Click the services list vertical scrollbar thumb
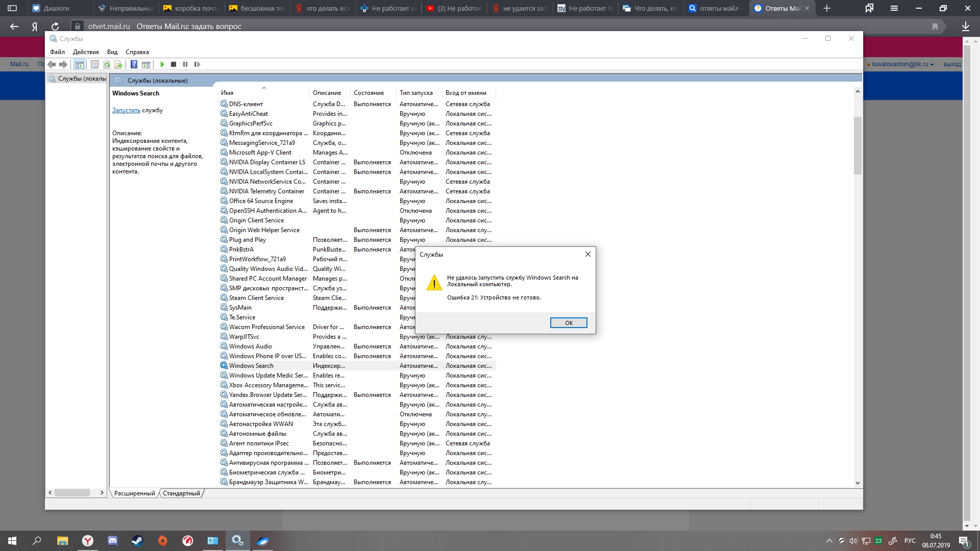This screenshot has width=980, height=551. (x=857, y=145)
